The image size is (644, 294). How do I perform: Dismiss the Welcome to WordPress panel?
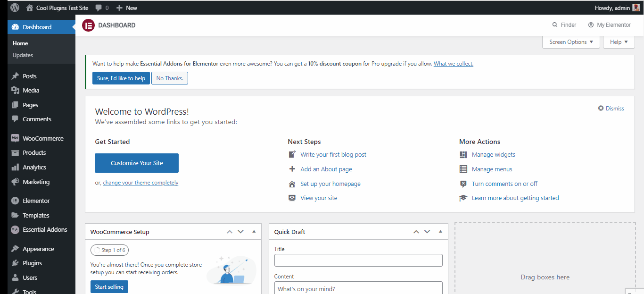click(611, 109)
